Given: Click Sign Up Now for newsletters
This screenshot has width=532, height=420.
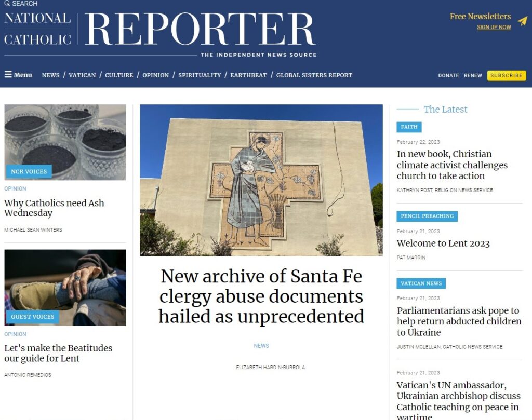Looking at the screenshot, I should (494, 27).
